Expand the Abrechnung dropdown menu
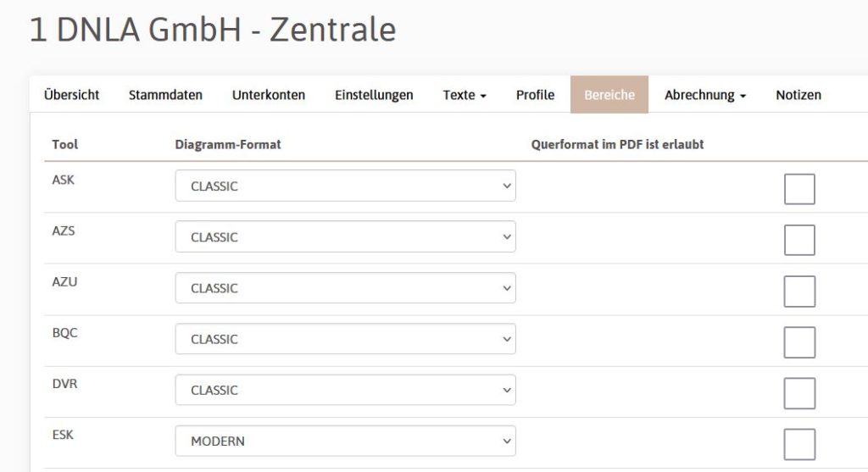Screen dimensions: 868x472 (704, 95)
